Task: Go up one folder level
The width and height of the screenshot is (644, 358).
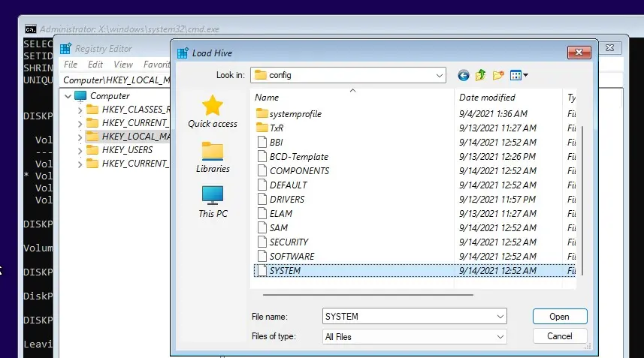Action: tap(480, 75)
